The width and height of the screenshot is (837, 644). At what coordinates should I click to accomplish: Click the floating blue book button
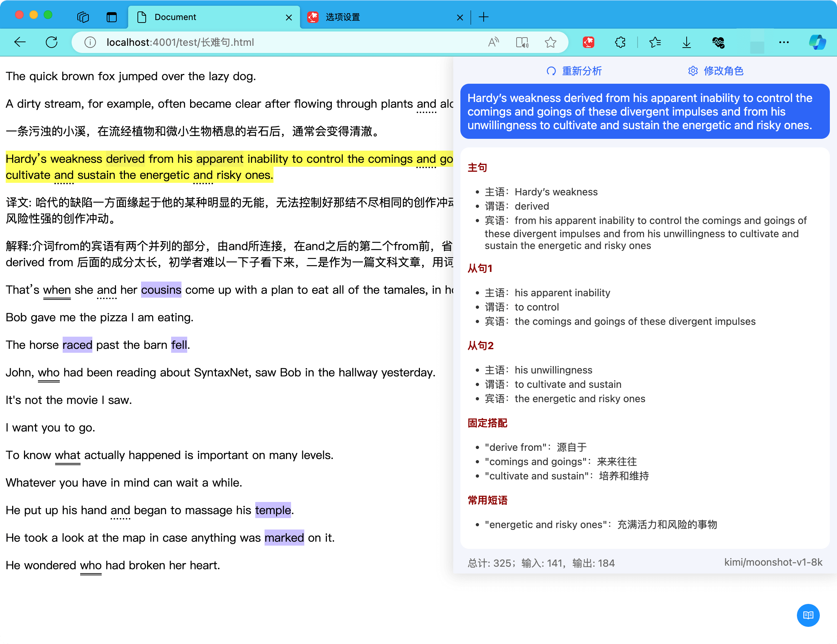[808, 615]
